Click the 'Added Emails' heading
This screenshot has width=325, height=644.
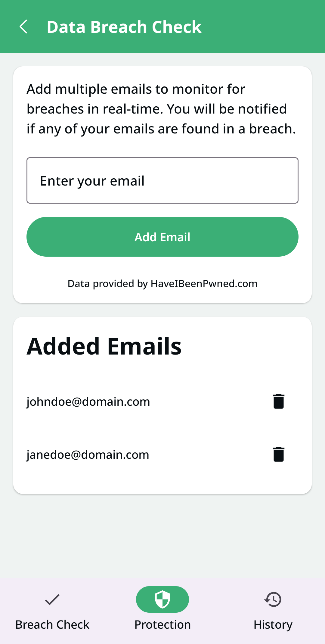[104, 346]
